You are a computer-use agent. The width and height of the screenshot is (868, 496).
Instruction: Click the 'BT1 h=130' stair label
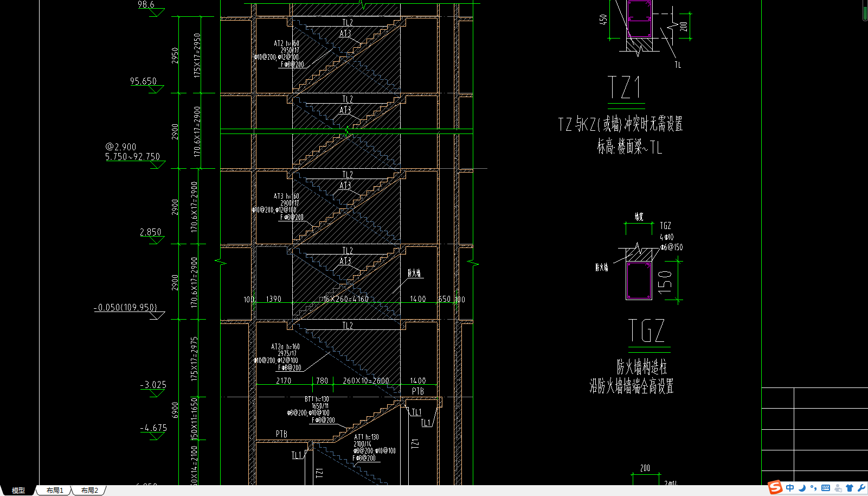tap(317, 399)
